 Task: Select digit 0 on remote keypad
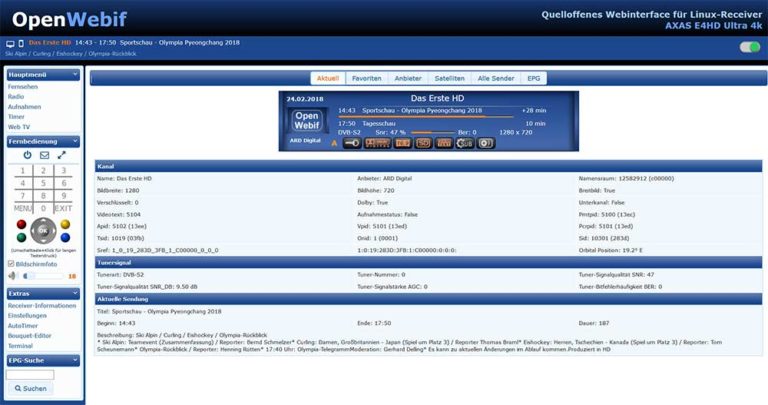pos(43,209)
